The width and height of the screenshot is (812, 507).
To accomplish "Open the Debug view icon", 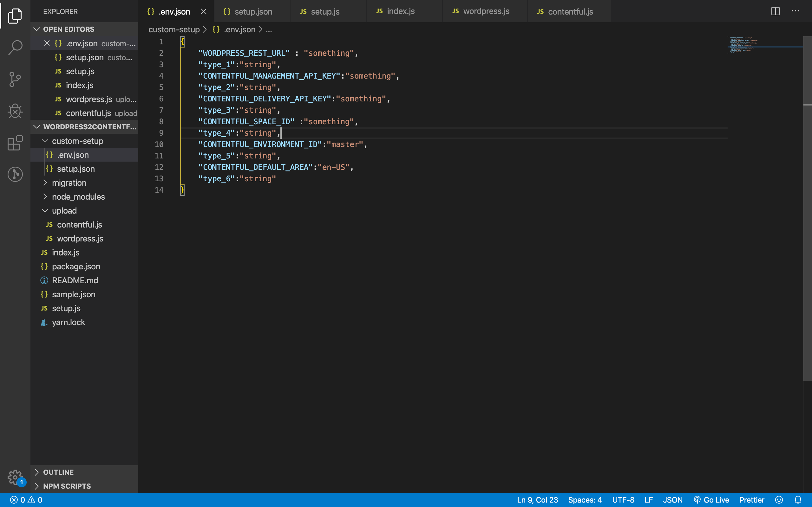I will 15,111.
